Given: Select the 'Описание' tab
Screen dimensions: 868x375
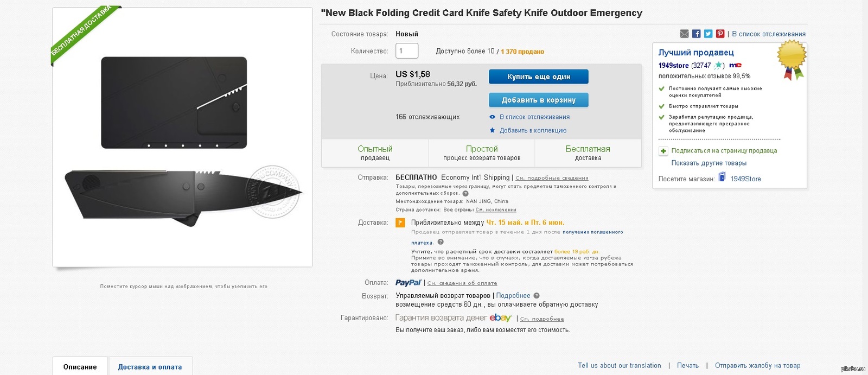Looking at the screenshot, I should (80, 367).
